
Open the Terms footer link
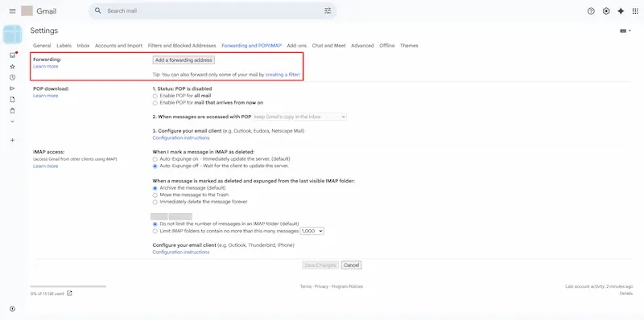pyautogui.click(x=306, y=286)
